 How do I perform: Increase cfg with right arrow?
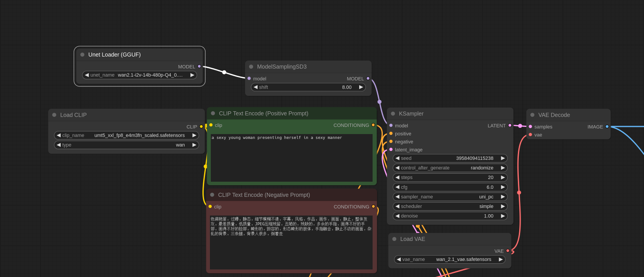503,187
